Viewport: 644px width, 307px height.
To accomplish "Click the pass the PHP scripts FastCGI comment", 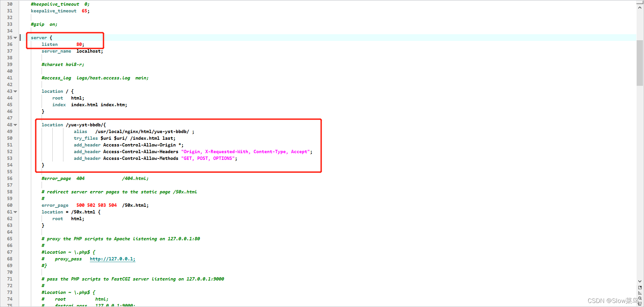I will (x=133, y=279).
